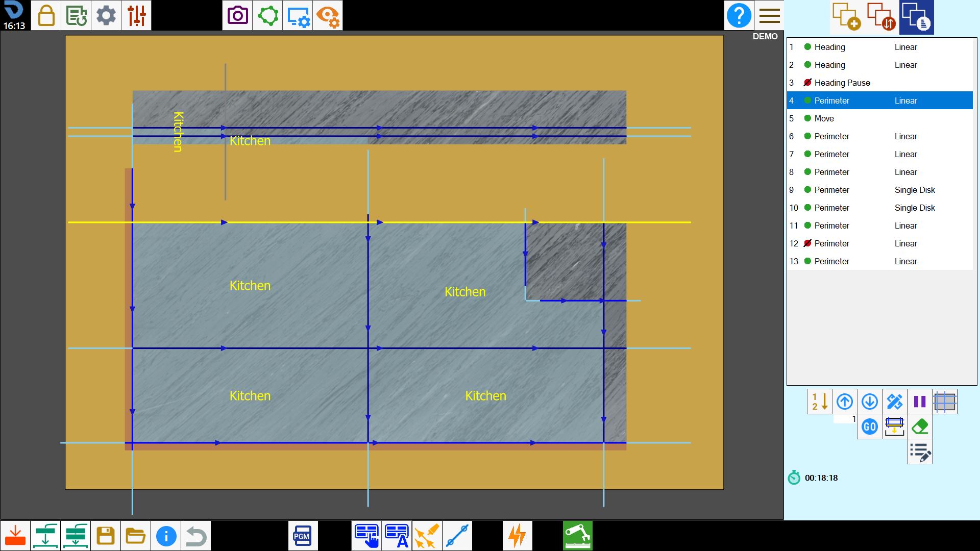Viewport: 980px width, 551px height.
Task: Click the orange arrows highlighter icon
Action: (427, 536)
